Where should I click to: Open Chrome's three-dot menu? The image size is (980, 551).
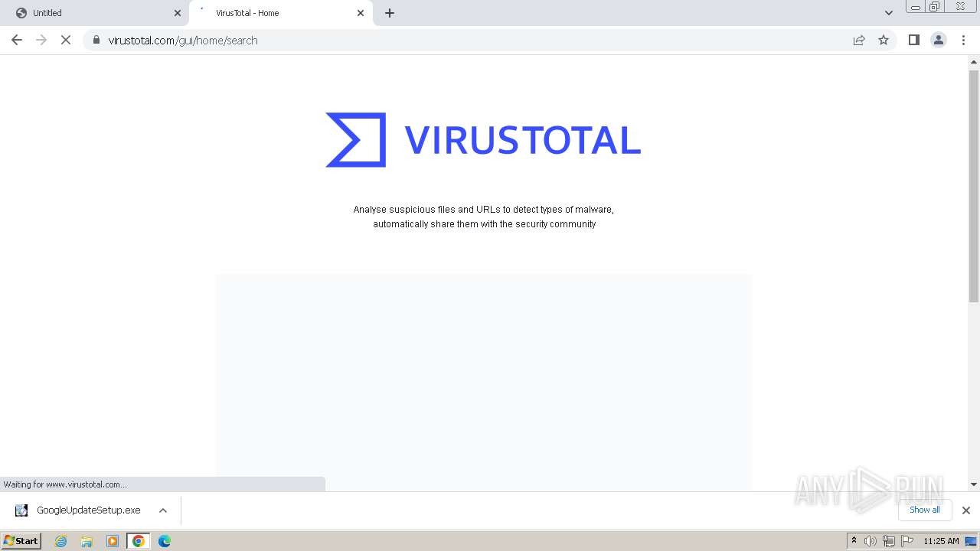[964, 40]
